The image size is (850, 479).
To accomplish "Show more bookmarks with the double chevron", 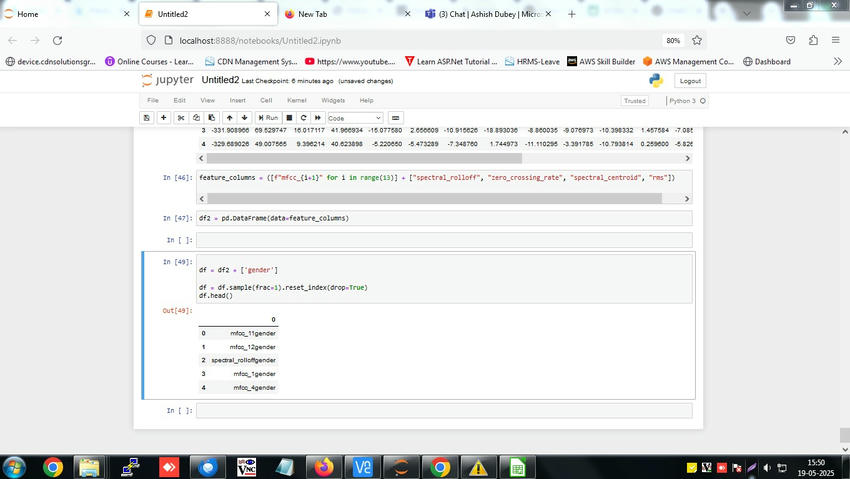I will point(838,61).
